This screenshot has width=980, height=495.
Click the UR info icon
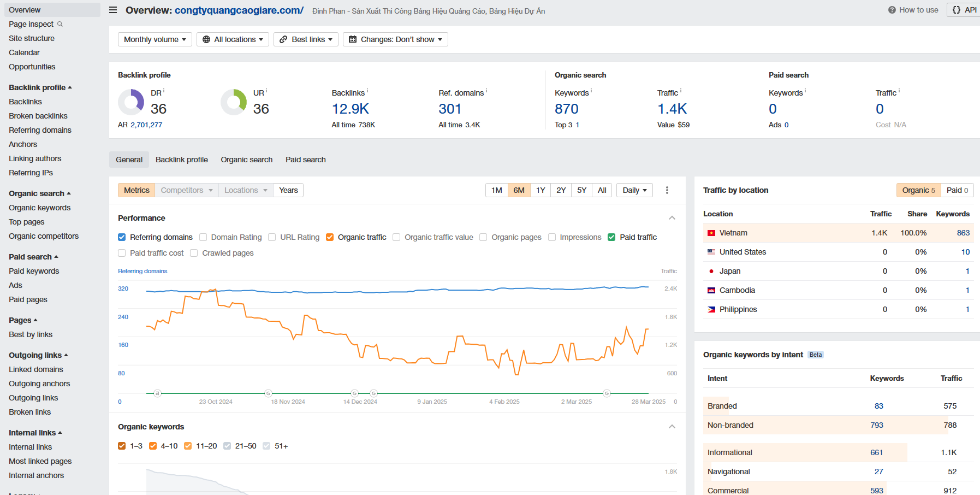click(266, 91)
